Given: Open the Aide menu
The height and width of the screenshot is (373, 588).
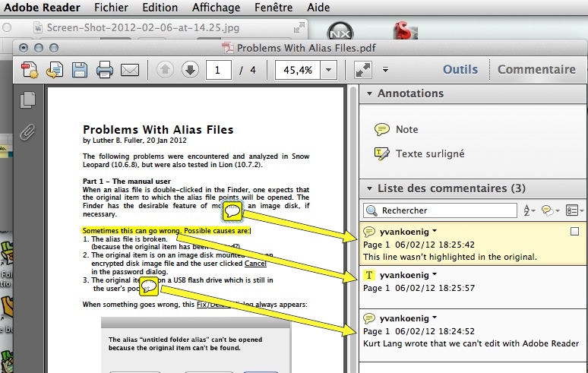Looking at the screenshot, I should (x=318, y=8).
